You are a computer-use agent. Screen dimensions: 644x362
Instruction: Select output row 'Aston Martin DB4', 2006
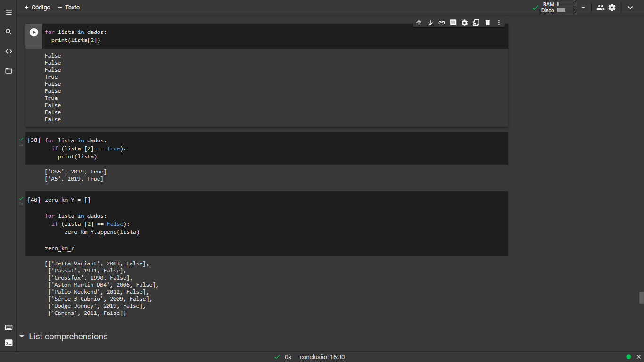pos(103,285)
